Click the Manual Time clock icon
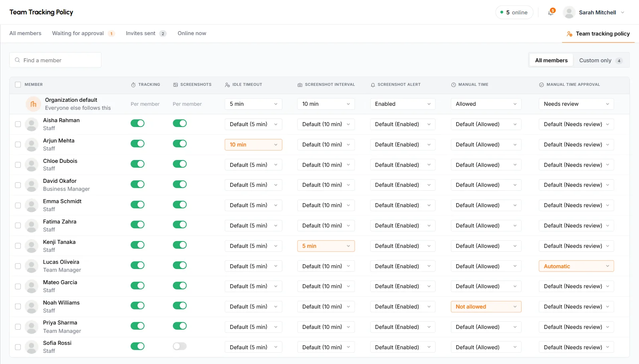This screenshot has width=639, height=364. (453, 85)
